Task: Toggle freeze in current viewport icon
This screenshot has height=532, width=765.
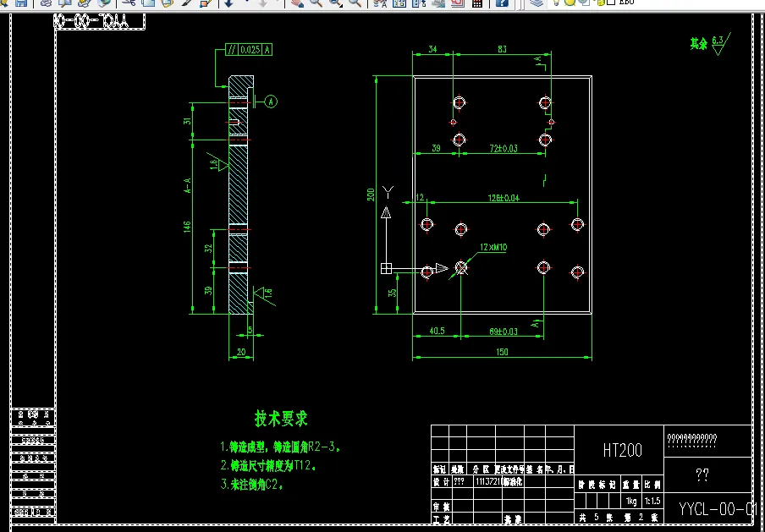Action: pos(584,3)
